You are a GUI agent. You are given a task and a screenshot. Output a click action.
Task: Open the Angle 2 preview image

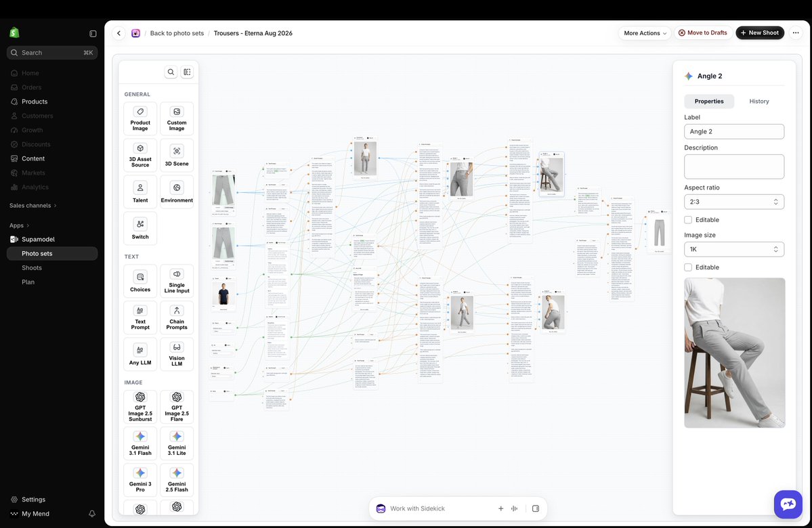coord(734,353)
